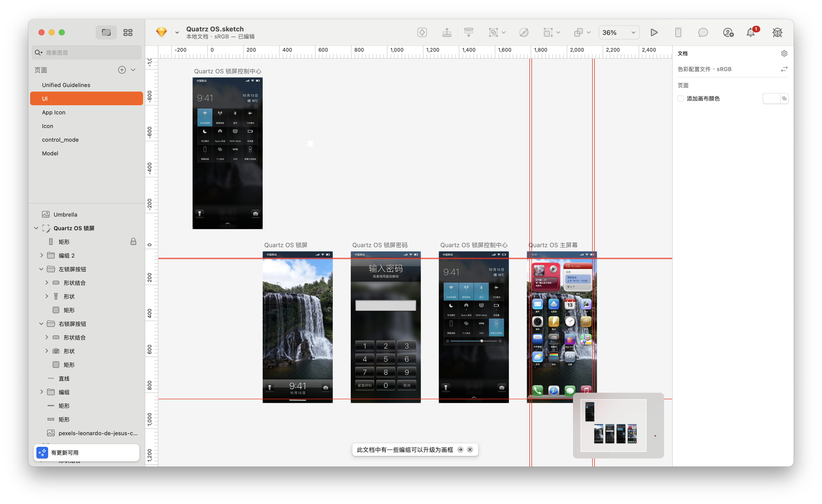Switch to components grid view icon

[128, 32]
